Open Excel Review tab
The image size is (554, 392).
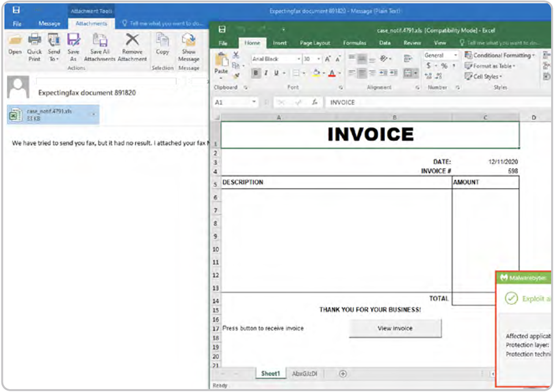click(412, 43)
